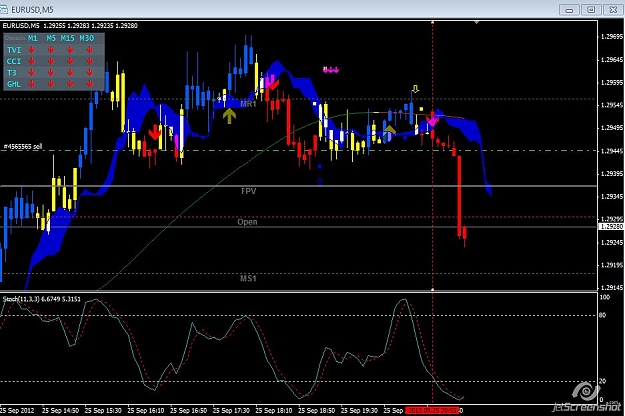The image size is (625, 416).
Task: Click the stochastic 80 level label
Action: tap(602, 315)
